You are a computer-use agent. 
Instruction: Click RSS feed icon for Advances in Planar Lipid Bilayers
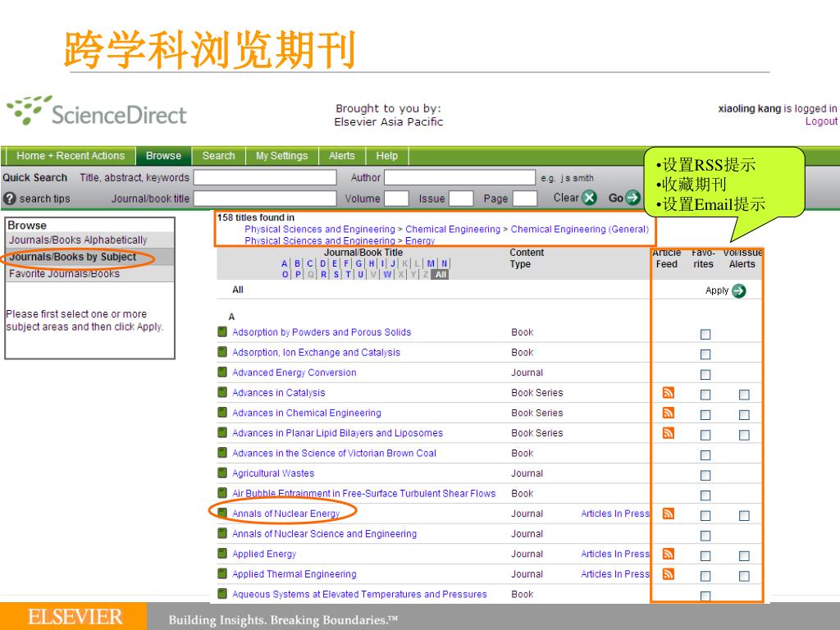(x=668, y=433)
